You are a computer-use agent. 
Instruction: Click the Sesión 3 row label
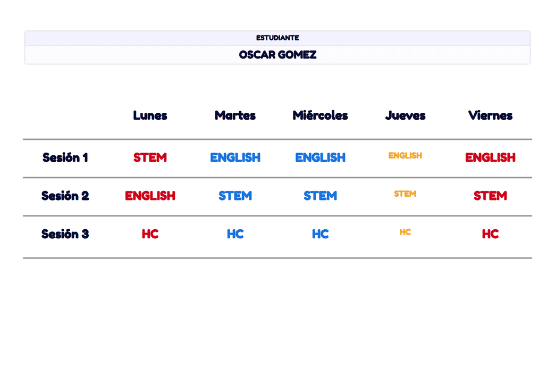pyautogui.click(x=65, y=234)
